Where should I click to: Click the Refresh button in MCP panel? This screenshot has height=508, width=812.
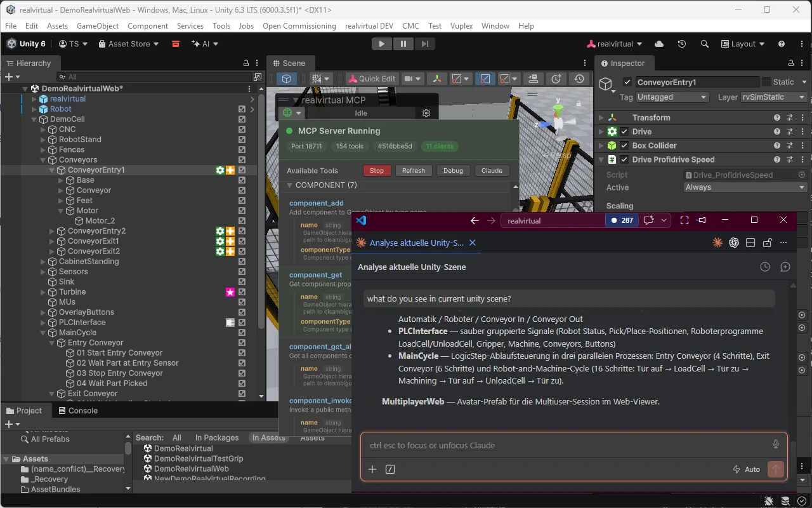pyautogui.click(x=414, y=170)
